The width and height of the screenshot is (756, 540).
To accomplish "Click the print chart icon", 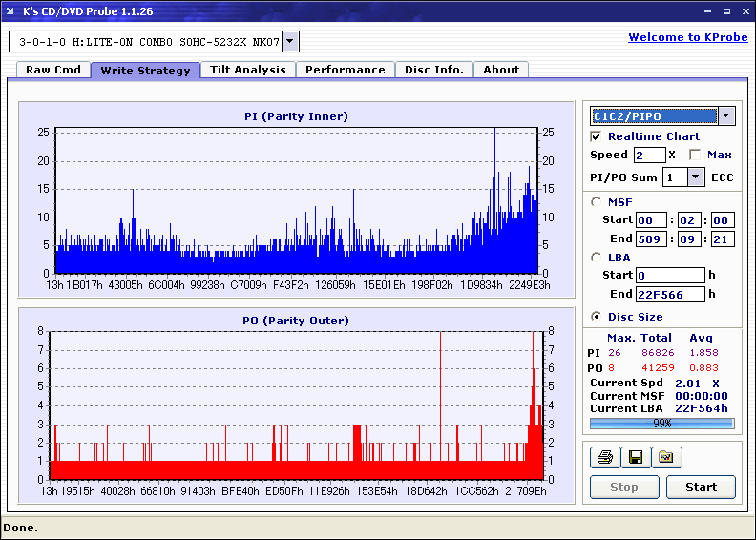I will [x=604, y=458].
